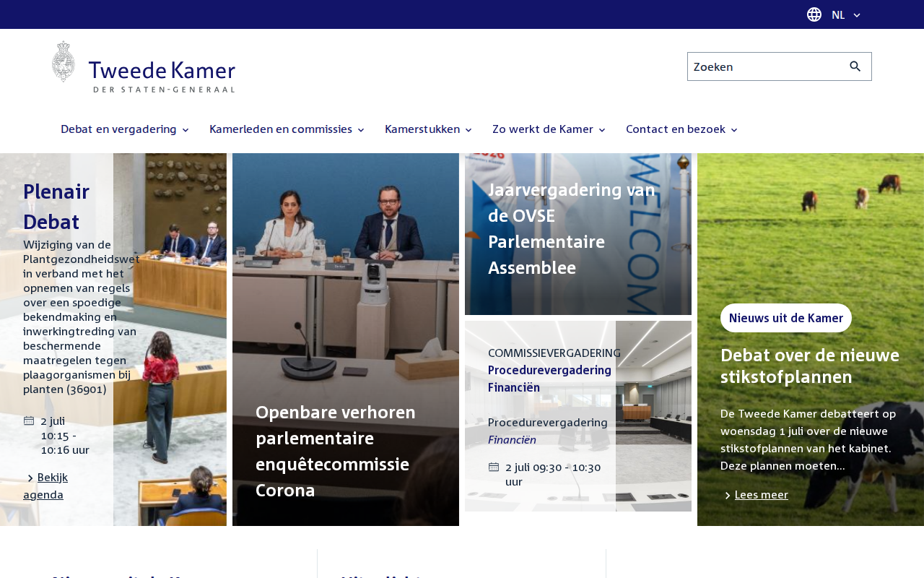The height and width of the screenshot is (578, 924).
Task: Open the Zo werkt de Kamer menu
Action: (549, 129)
